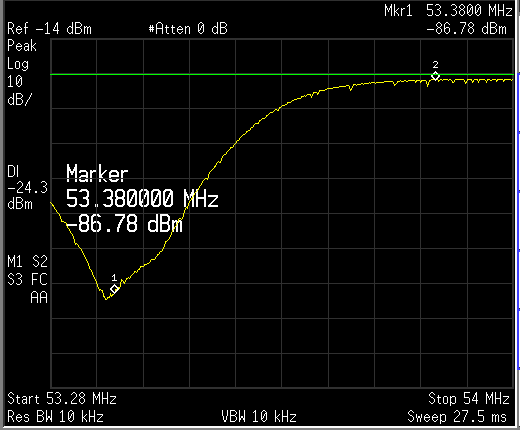520x430 pixels.
Task: Click the S3 FC AA status annotation
Action: pos(27,289)
